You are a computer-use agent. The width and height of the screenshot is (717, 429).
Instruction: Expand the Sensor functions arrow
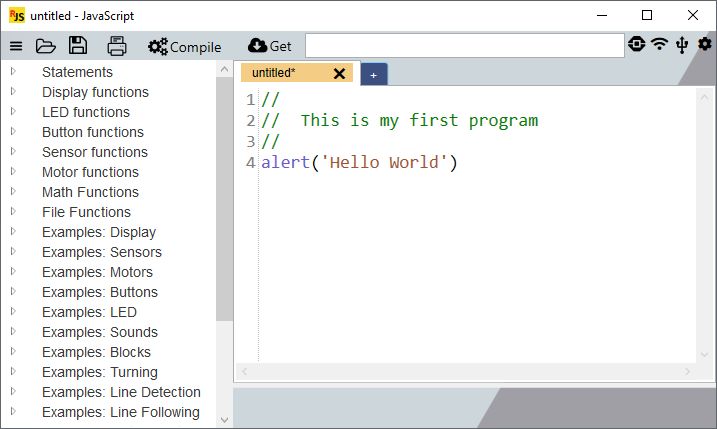[x=13, y=151]
